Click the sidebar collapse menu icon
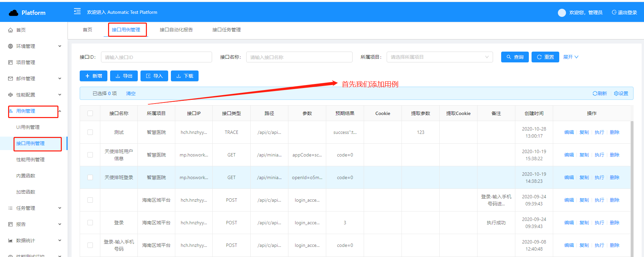This screenshot has height=257, width=644. pos(77,11)
